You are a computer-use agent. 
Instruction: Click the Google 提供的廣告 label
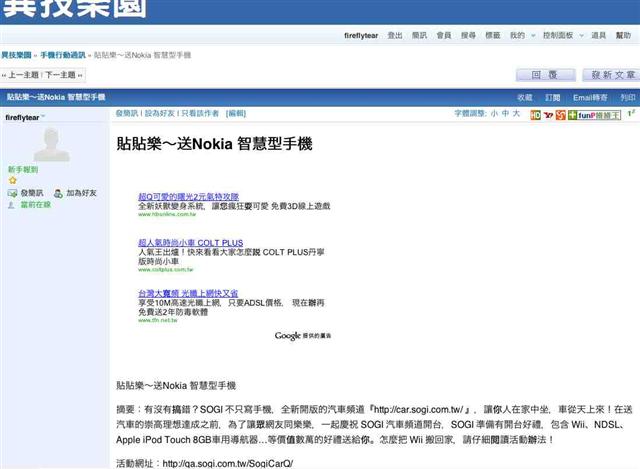coord(303,336)
